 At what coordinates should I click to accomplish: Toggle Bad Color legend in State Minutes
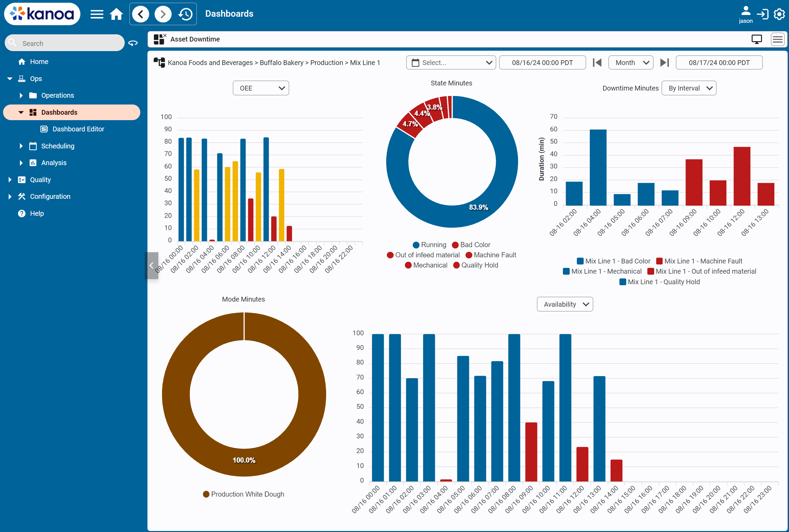(471, 245)
